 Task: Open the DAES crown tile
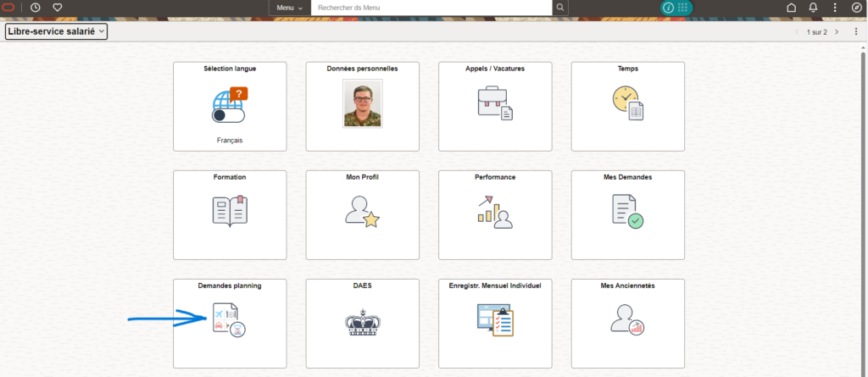point(362,322)
